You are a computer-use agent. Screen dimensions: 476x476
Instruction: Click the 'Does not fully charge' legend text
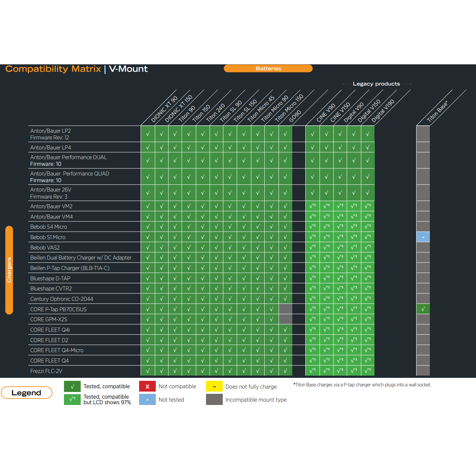coord(251,387)
